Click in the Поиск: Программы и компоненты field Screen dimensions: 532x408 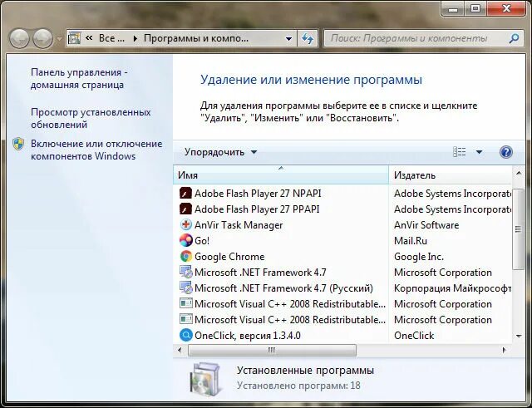tap(417, 38)
